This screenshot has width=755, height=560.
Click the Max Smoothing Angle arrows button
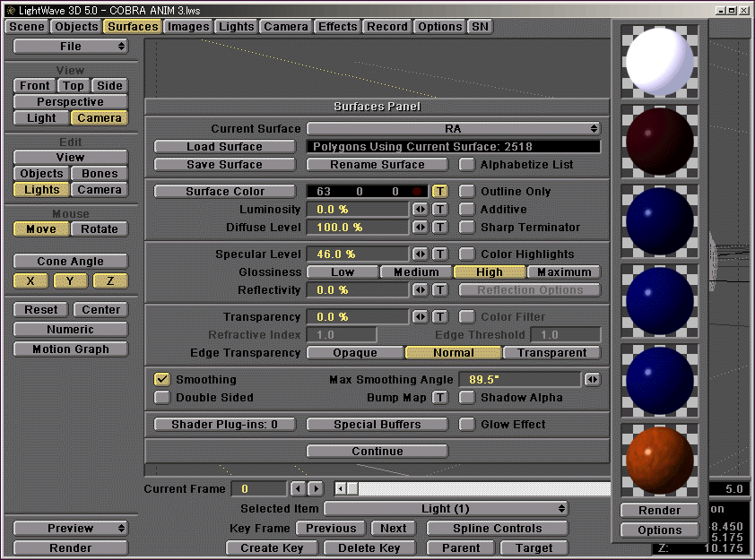pos(592,380)
